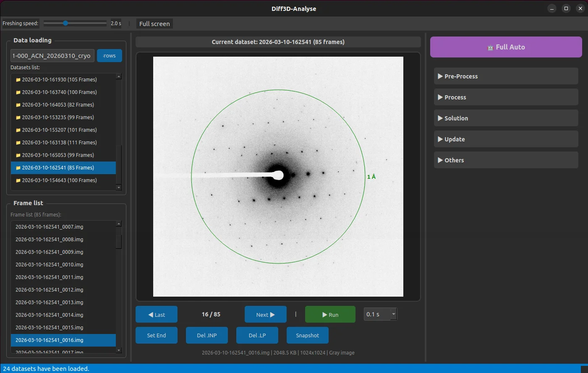Click folder icon of 2026-03-10-161930 dataset
Image resolution: width=588 pixels, height=373 pixels.
18,80
